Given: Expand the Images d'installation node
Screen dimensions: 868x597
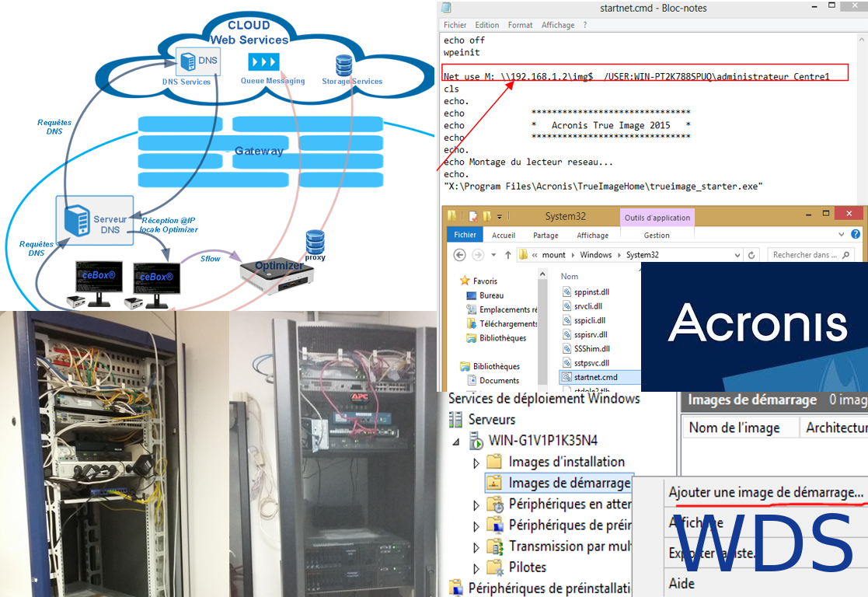Looking at the screenshot, I should [x=476, y=463].
